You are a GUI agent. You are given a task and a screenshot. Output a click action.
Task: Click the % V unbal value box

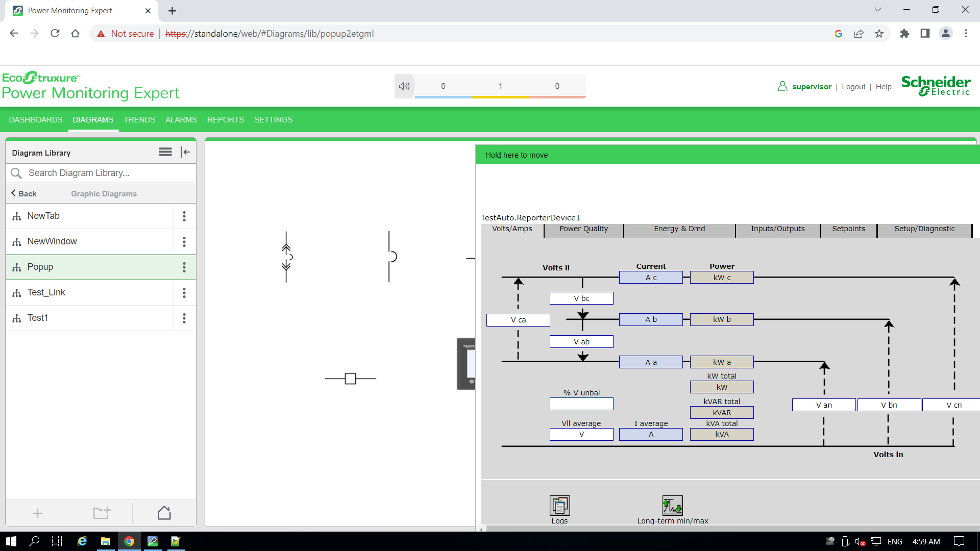581,404
